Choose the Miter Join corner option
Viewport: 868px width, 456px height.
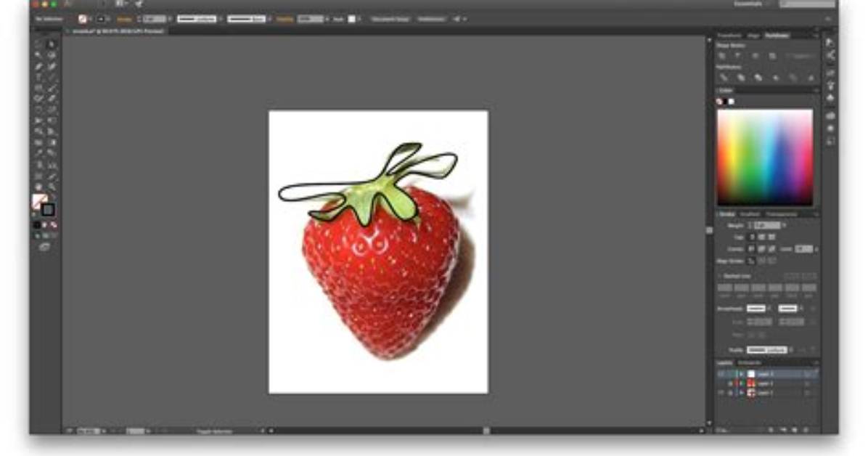752,249
